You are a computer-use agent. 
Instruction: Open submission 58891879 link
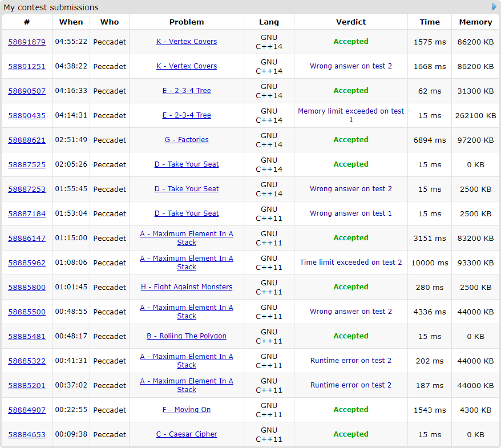tap(27, 42)
